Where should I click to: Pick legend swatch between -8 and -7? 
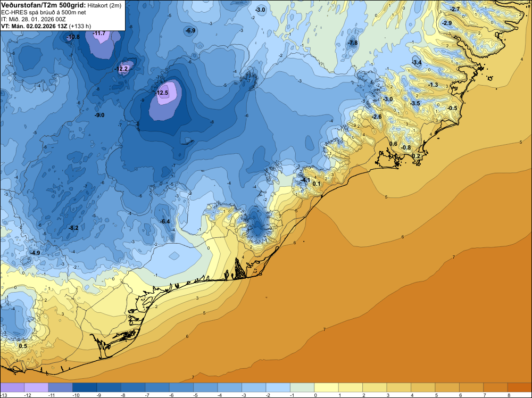click(133, 387)
